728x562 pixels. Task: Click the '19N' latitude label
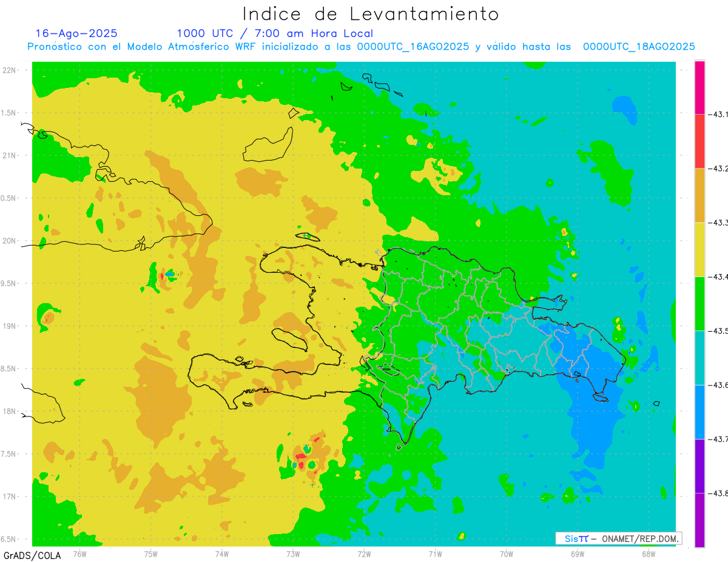click(x=9, y=326)
